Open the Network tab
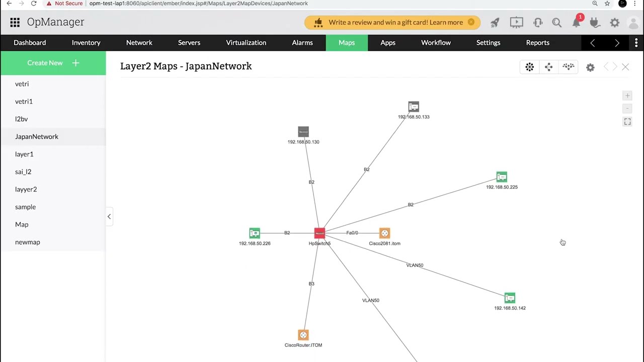This screenshot has width=644, height=362. 139,43
